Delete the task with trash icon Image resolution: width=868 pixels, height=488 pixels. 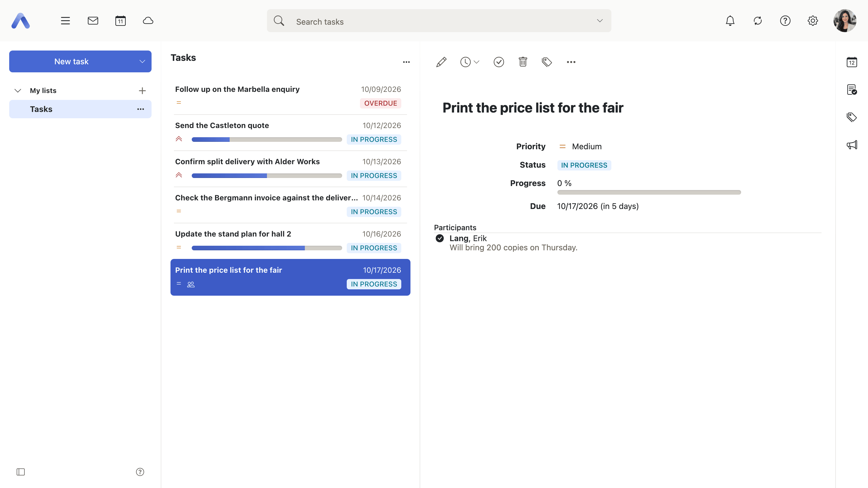(x=523, y=62)
